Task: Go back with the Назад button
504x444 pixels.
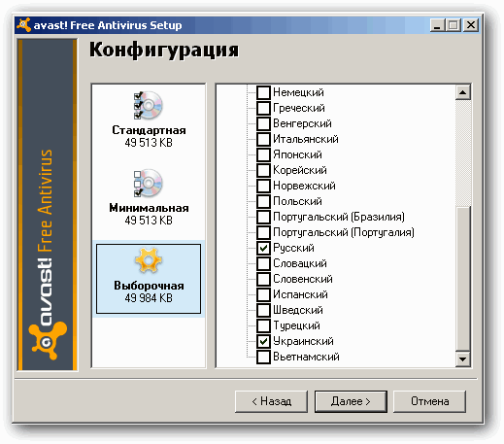Action: point(271,401)
